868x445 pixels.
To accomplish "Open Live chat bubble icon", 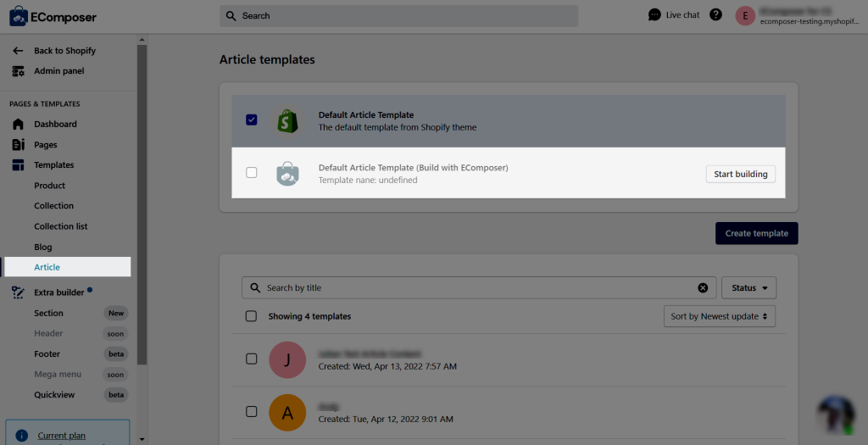I will [654, 15].
